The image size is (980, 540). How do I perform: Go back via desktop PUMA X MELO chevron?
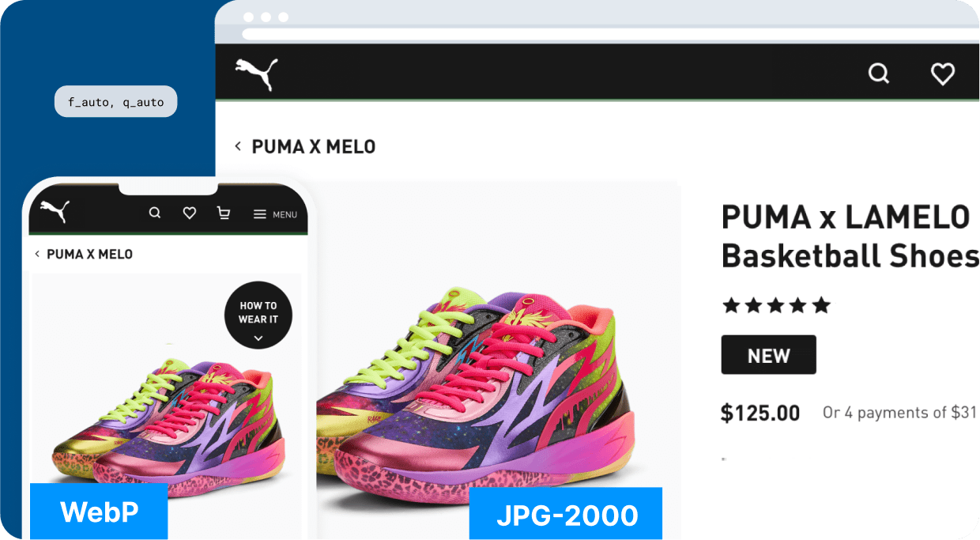(237, 146)
